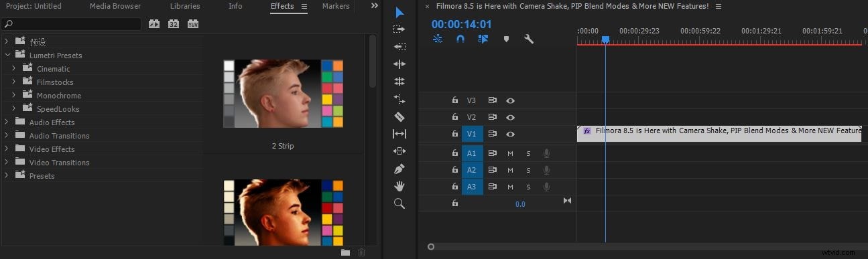
Task: Create New Custom Bin in Effects panel
Action: coord(345,252)
